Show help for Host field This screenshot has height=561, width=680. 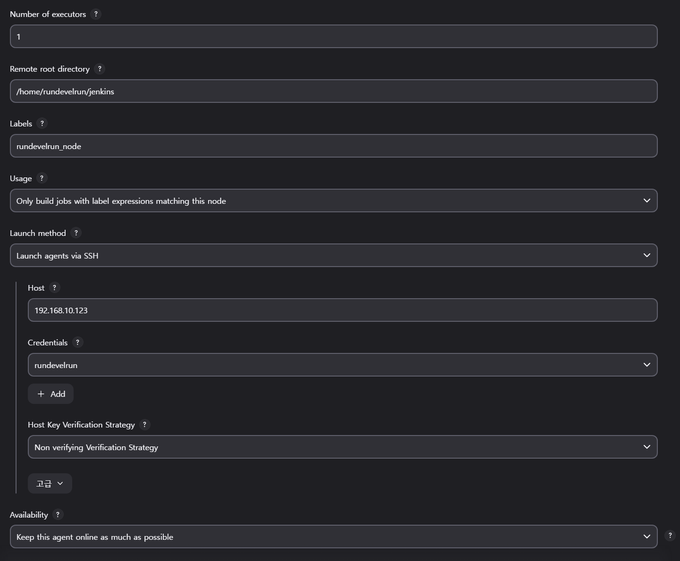click(55, 288)
